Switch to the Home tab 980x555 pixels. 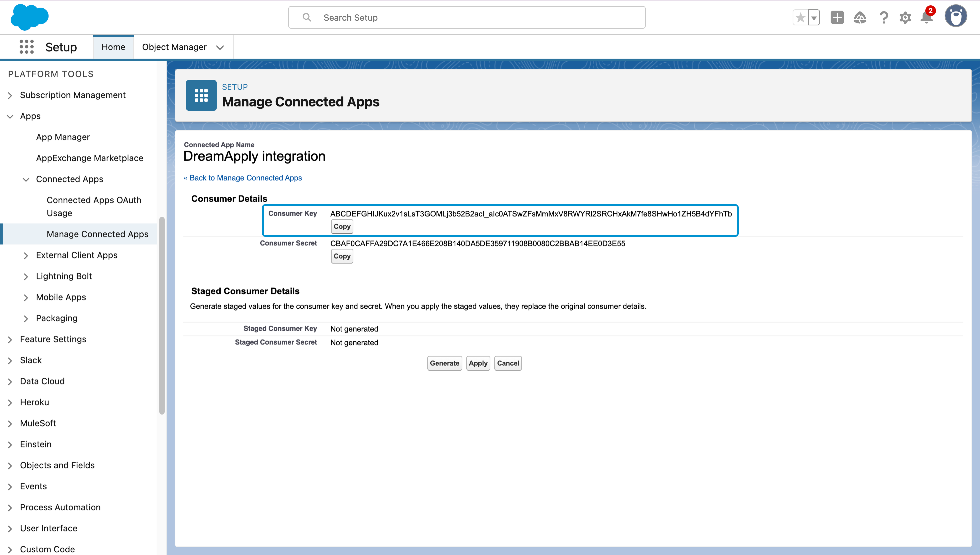pos(113,47)
